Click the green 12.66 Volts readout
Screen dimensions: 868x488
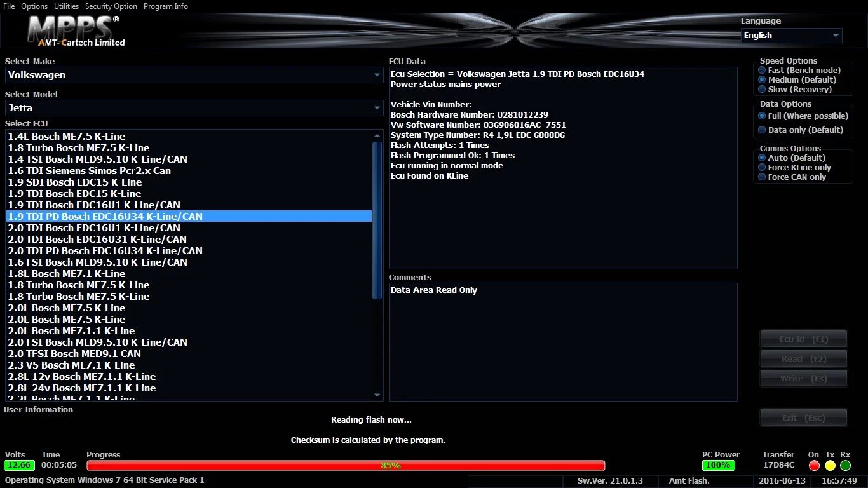[20, 465]
